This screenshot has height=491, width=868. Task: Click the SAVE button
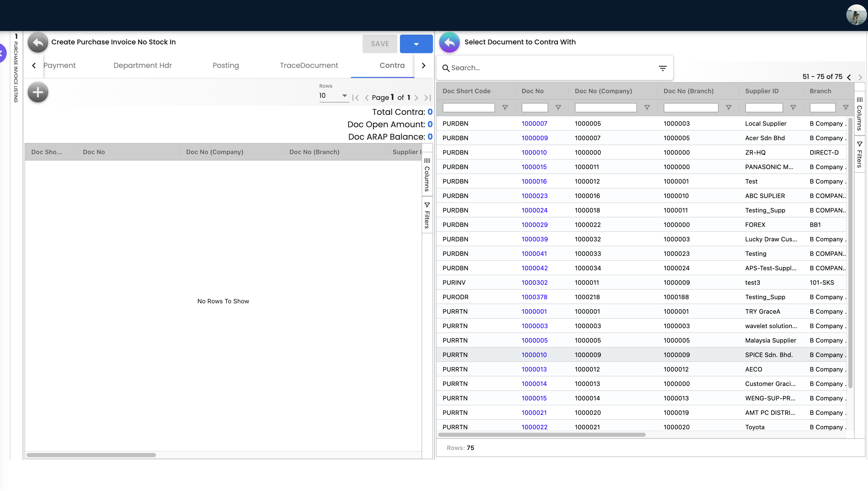click(x=380, y=44)
